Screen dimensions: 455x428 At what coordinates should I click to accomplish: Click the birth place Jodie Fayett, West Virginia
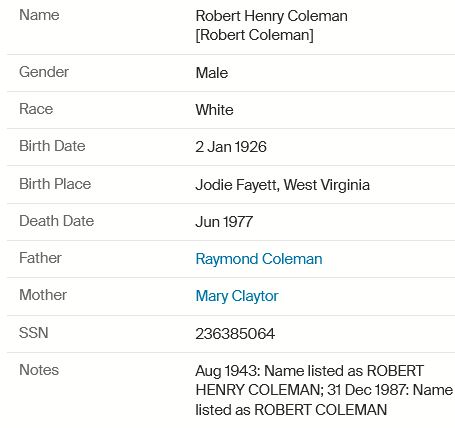point(282,185)
